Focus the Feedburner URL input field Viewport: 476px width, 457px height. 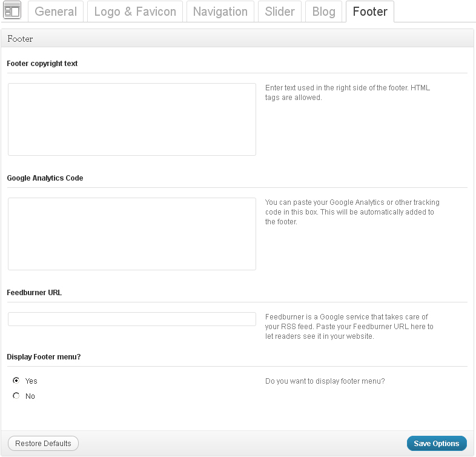(x=132, y=319)
